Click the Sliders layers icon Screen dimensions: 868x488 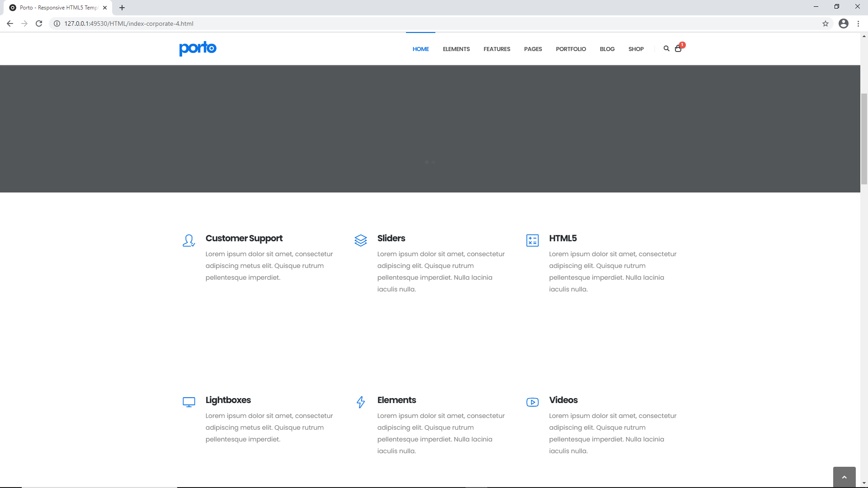(x=360, y=240)
